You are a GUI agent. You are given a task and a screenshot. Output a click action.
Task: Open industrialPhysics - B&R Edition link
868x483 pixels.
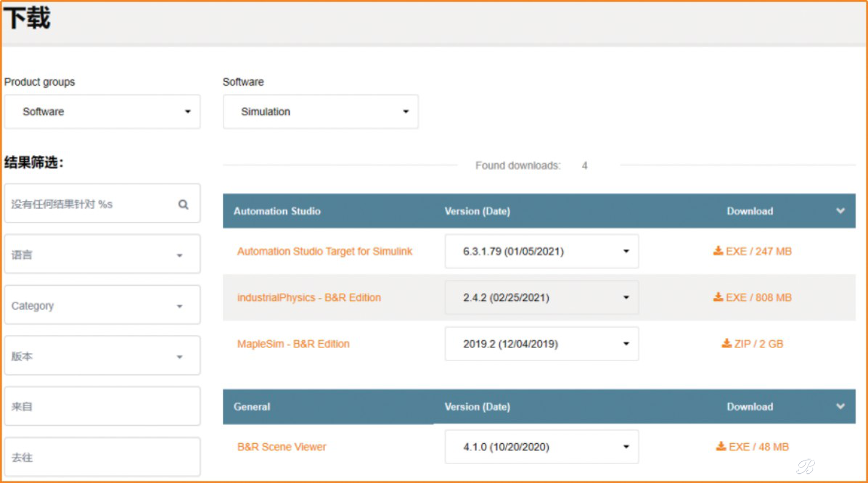(x=309, y=297)
